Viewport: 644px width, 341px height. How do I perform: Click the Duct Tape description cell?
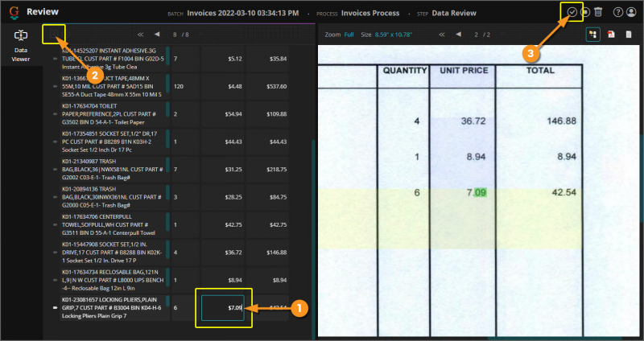(x=114, y=87)
